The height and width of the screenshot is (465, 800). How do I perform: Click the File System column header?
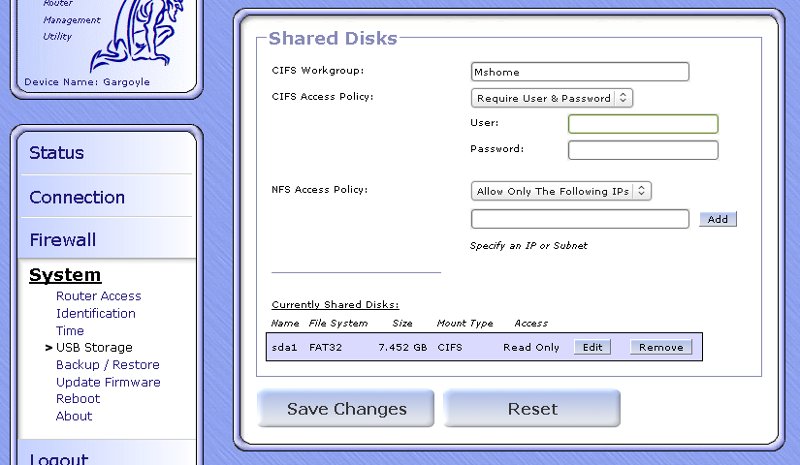[338, 323]
